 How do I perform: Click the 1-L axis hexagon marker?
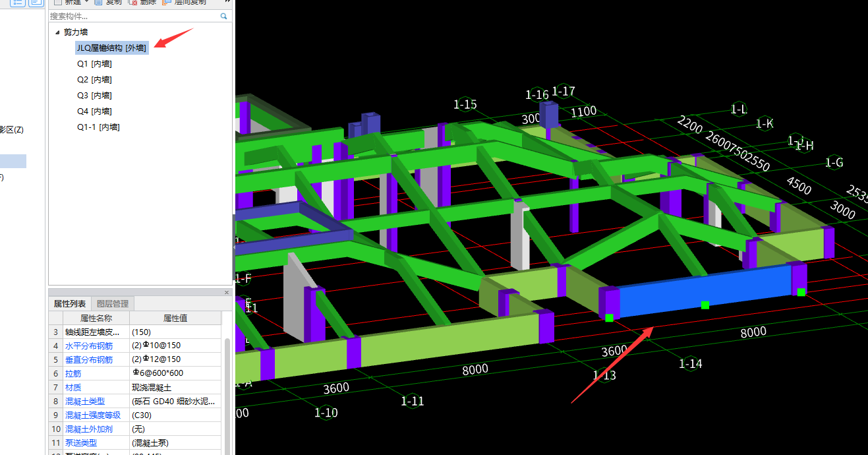[x=739, y=109]
